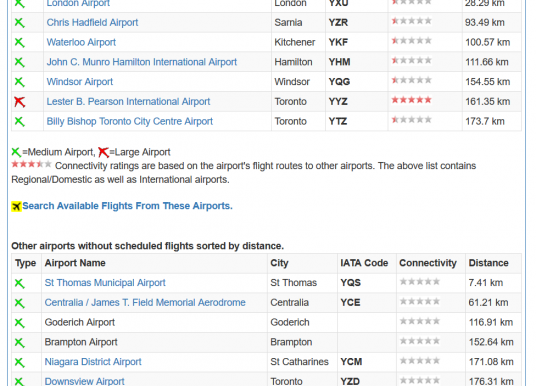Click five-star rating for Lester B. Pearson
Image resolution: width=536 pixels, height=386 pixels.
[x=412, y=100]
